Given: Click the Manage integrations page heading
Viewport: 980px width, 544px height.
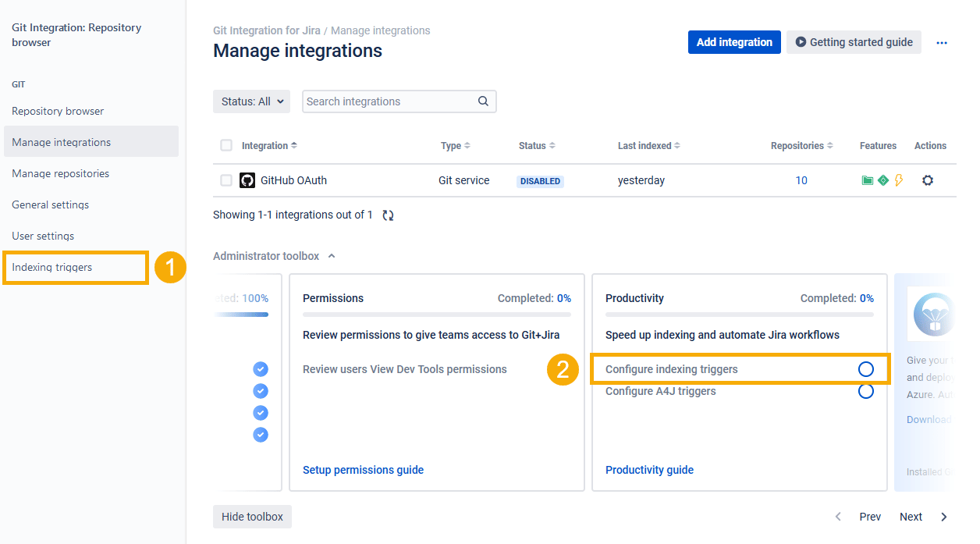Looking at the screenshot, I should 297,51.
